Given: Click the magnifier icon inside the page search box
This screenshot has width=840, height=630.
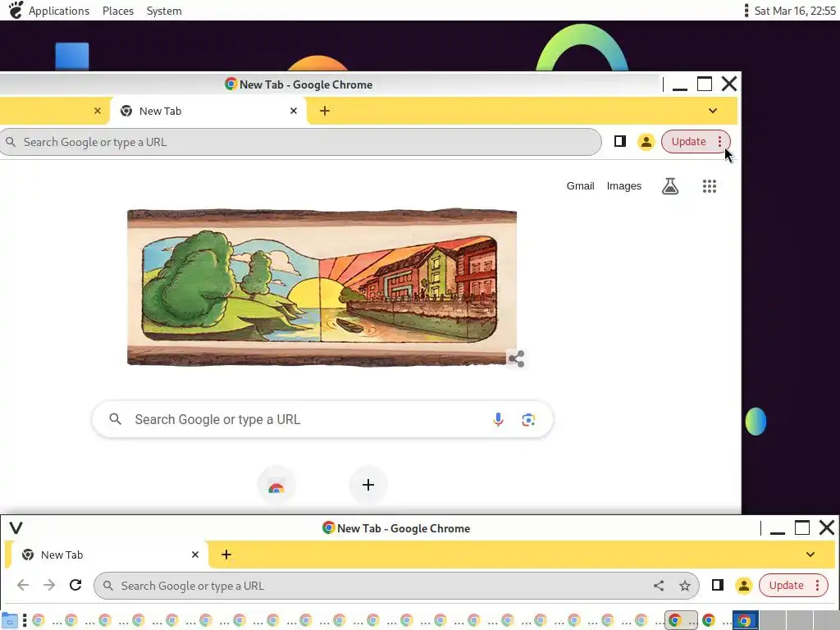Looking at the screenshot, I should pos(115,419).
